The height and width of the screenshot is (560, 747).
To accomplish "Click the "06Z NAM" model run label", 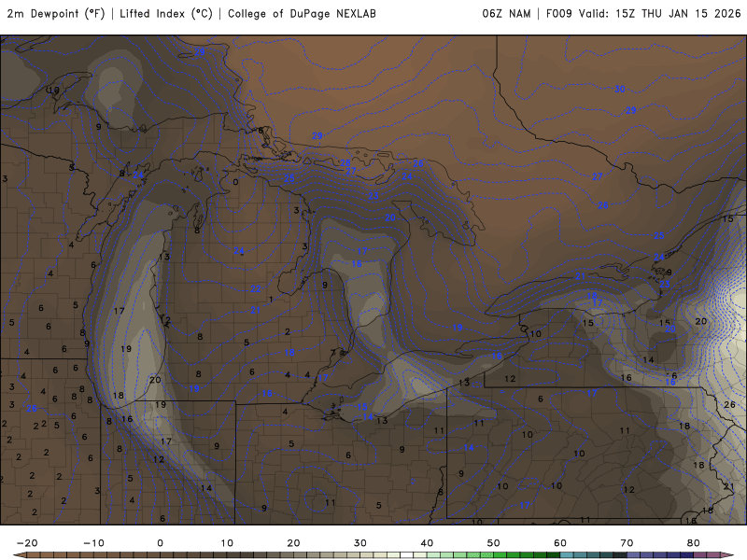I will [x=506, y=14].
